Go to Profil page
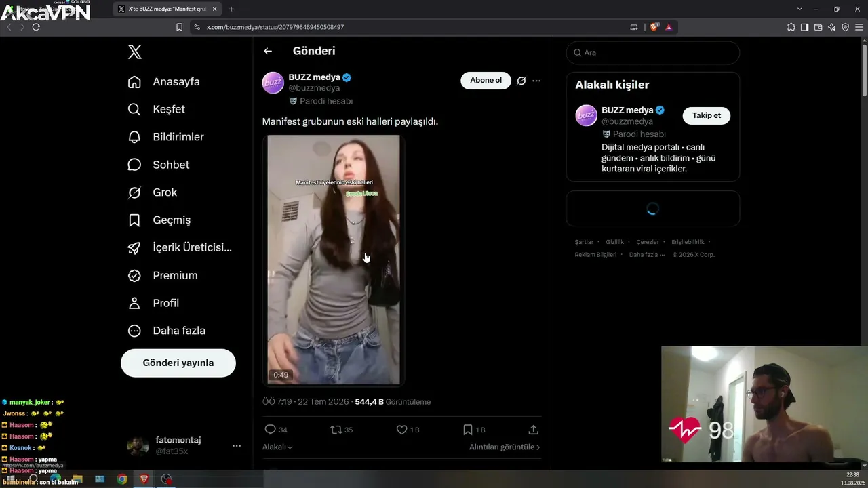 point(153,303)
